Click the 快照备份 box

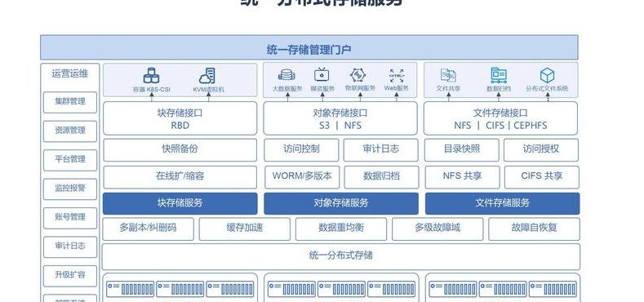[x=180, y=150]
